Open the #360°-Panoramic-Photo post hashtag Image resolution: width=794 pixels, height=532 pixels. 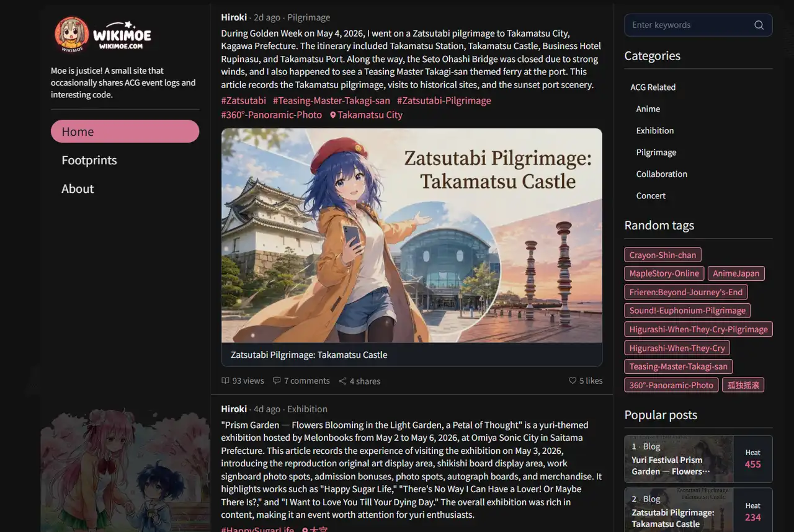pyautogui.click(x=272, y=115)
